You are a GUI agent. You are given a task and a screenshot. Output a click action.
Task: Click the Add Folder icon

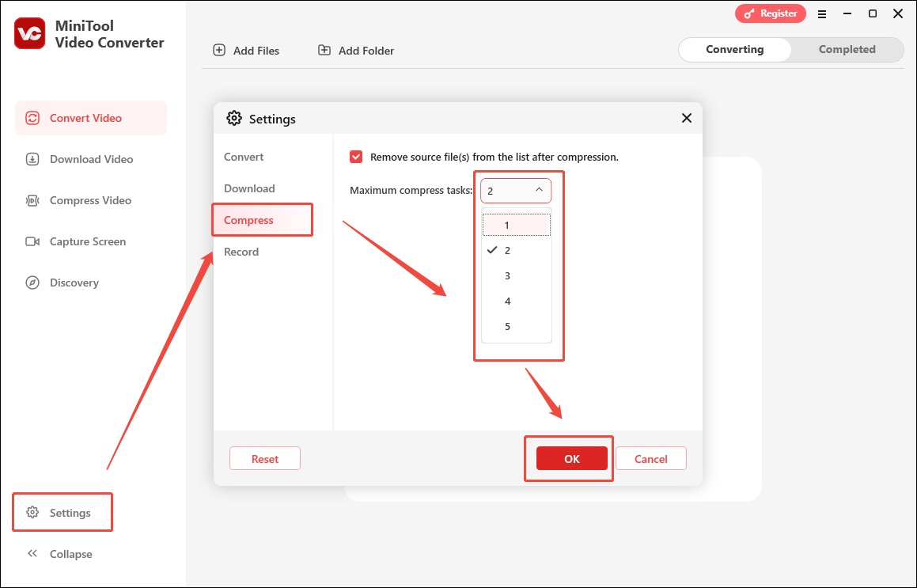(324, 51)
